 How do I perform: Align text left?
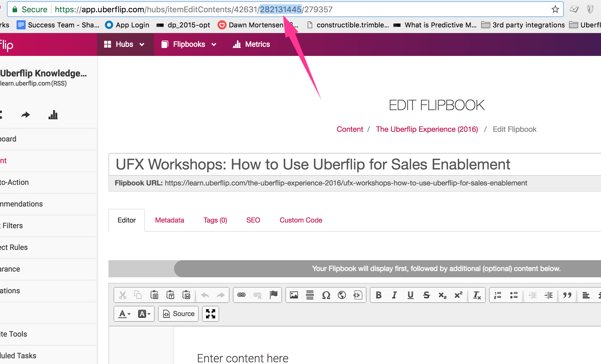click(x=586, y=295)
